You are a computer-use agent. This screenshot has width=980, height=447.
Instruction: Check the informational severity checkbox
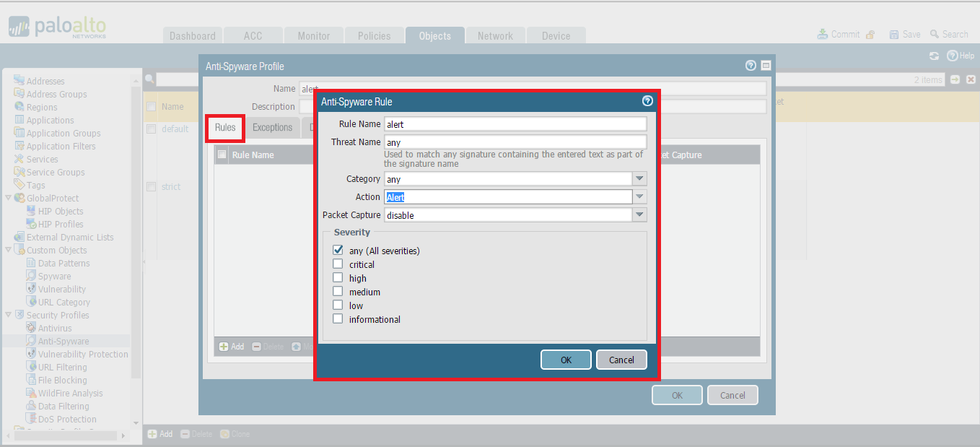(338, 318)
